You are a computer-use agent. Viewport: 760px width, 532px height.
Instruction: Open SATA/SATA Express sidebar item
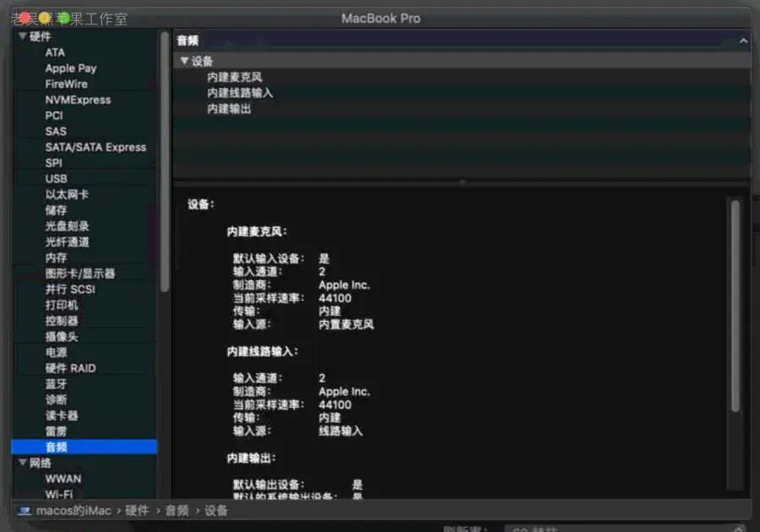(95, 147)
